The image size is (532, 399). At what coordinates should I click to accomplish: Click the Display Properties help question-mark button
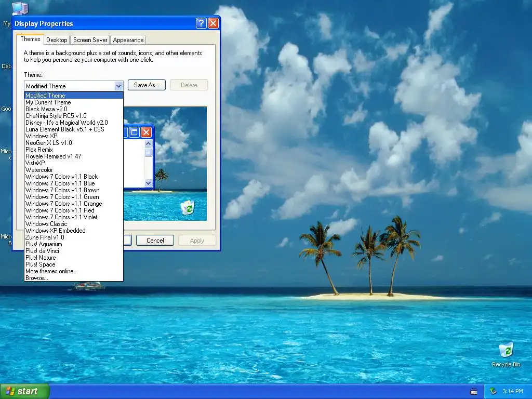coord(201,23)
